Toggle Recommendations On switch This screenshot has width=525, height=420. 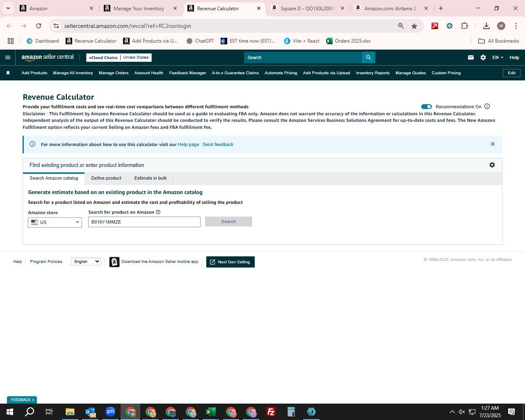[427, 107]
